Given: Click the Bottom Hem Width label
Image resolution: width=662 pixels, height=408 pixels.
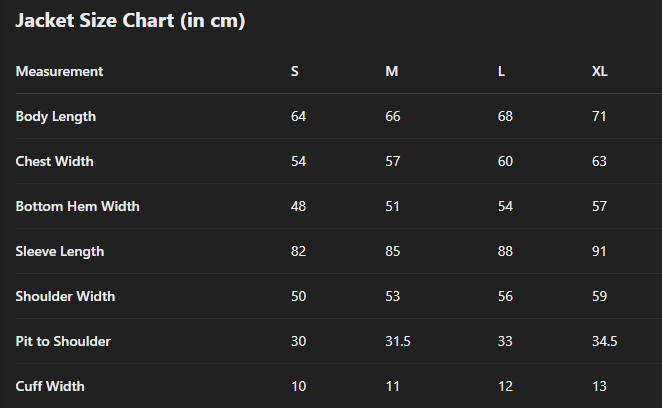Looking at the screenshot, I should pyautogui.click(x=77, y=207).
